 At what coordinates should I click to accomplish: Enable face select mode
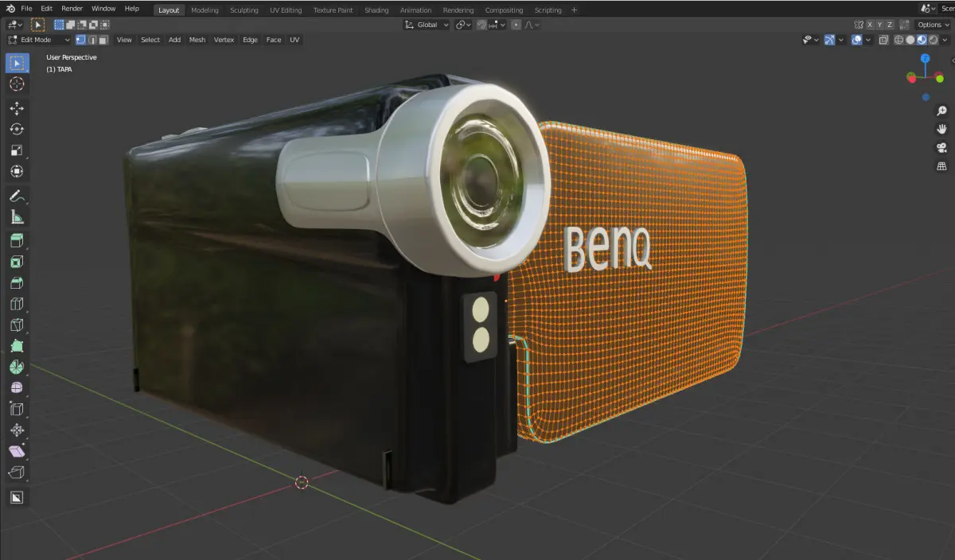point(103,40)
